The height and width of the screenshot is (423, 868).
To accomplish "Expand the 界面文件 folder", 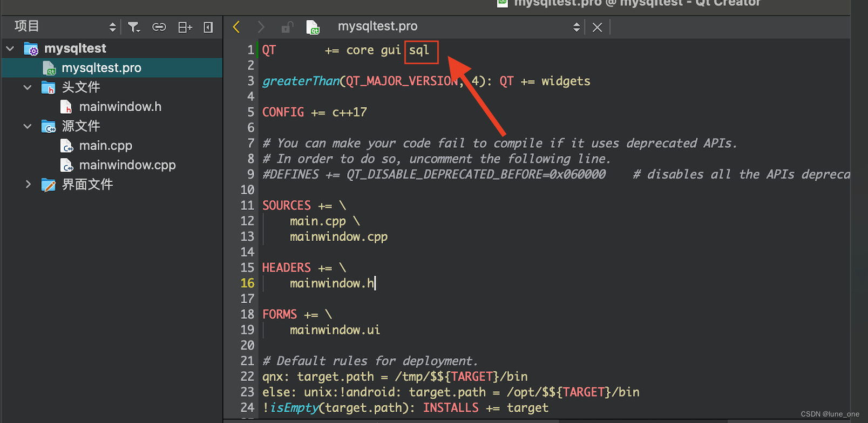I will coord(28,185).
